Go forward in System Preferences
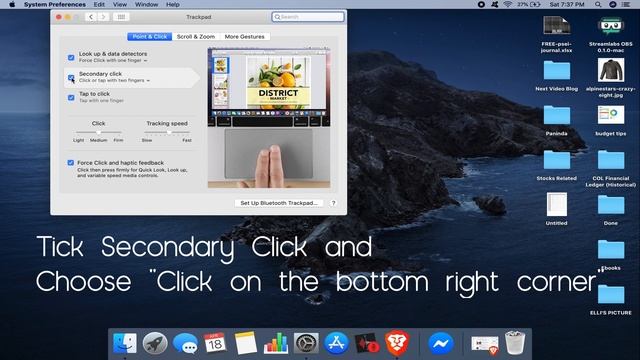Viewport: 640px width, 360px height. point(103,17)
